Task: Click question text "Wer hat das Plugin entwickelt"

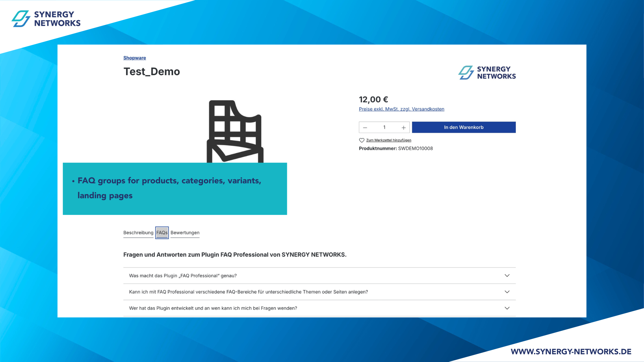Action: (x=213, y=308)
